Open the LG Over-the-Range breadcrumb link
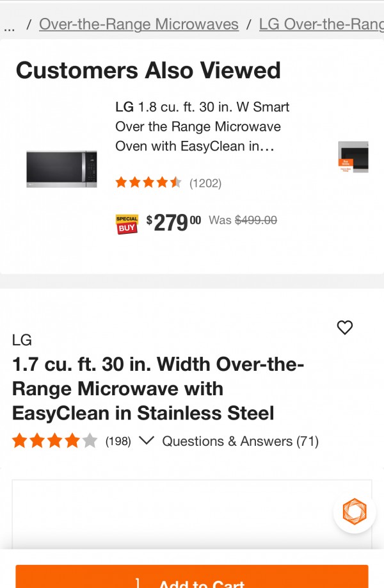 coord(321,24)
